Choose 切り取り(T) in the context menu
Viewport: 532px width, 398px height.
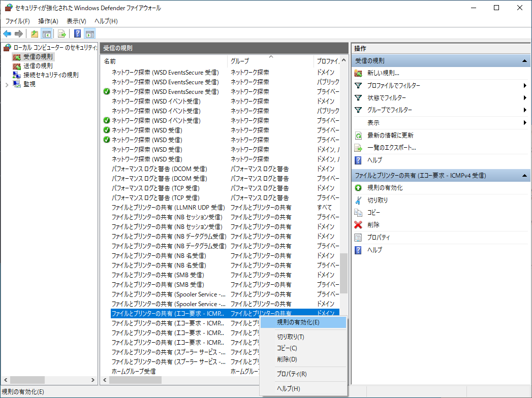(x=303, y=337)
